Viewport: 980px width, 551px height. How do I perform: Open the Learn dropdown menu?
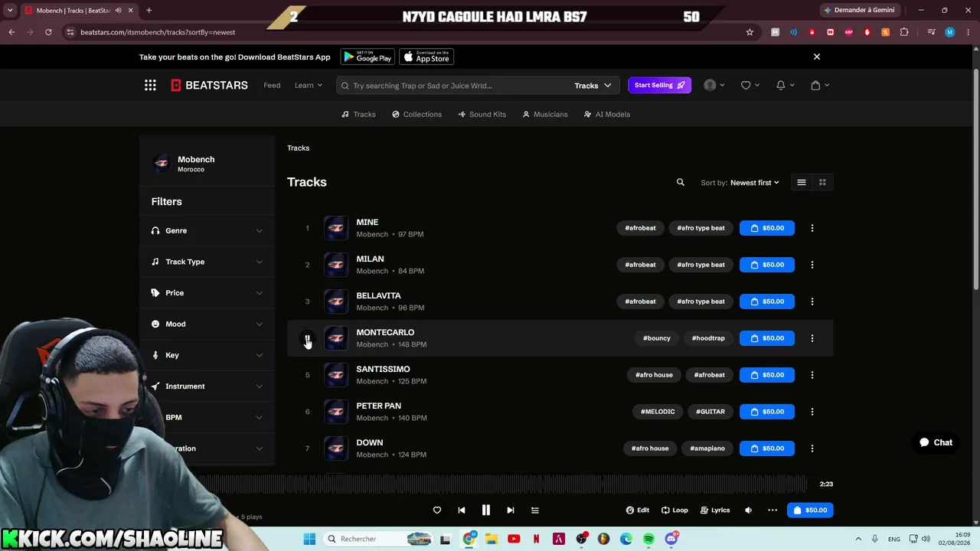pos(309,85)
